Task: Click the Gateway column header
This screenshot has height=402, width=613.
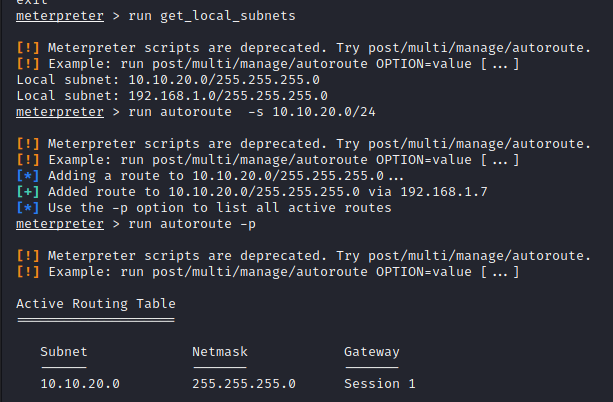Action: click(x=372, y=351)
